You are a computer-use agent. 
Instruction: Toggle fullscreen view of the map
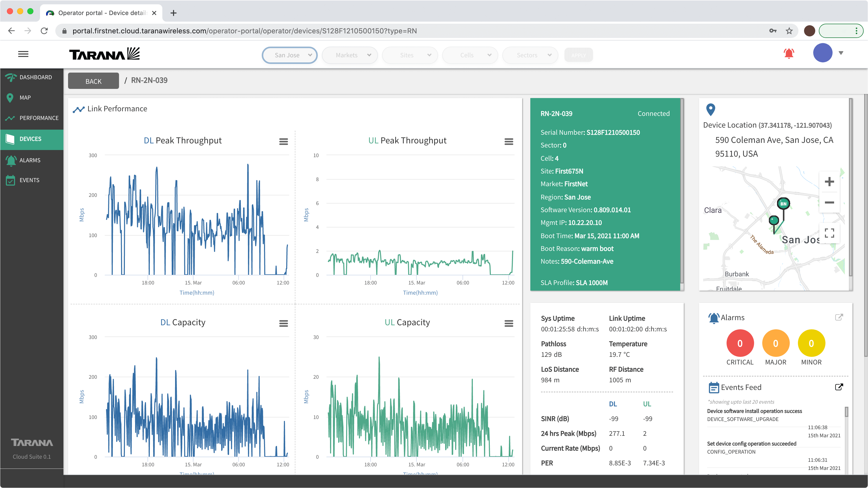[x=829, y=233]
